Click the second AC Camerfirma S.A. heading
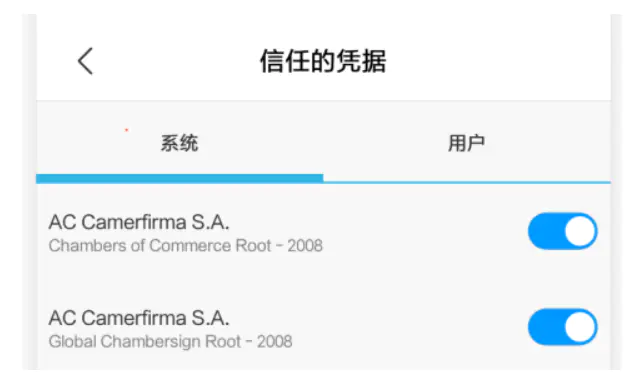 139,318
